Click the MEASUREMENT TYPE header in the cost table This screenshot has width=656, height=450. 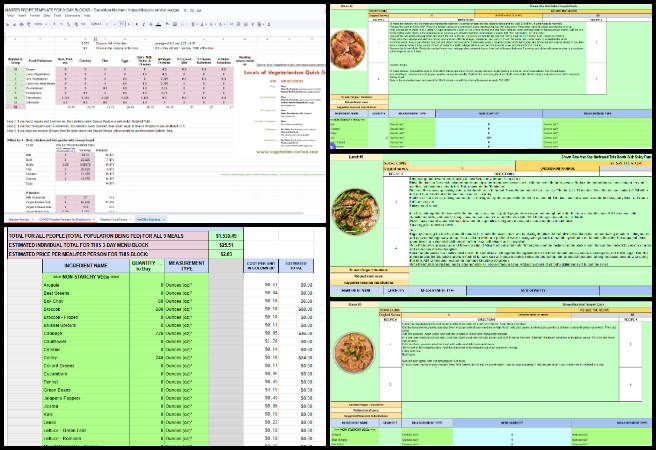coord(187,266)
